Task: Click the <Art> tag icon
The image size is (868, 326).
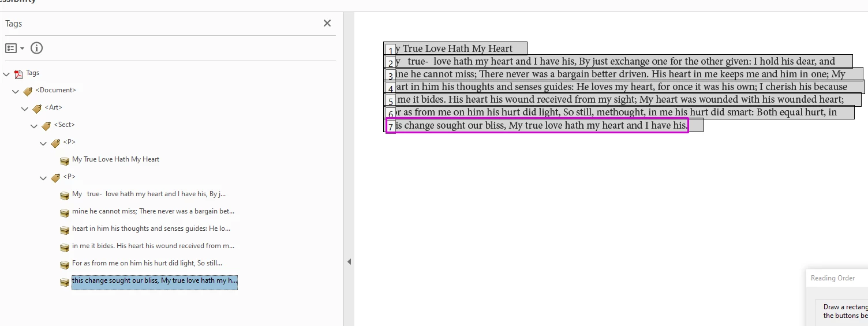Action: coord(37,108)
